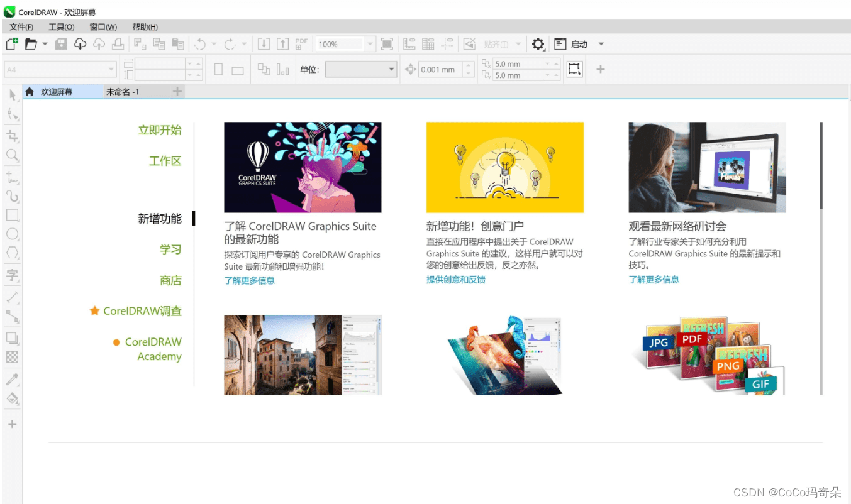851x504 pixels.
Task: Select the Zoom magnifier tool
Action: 12,155
